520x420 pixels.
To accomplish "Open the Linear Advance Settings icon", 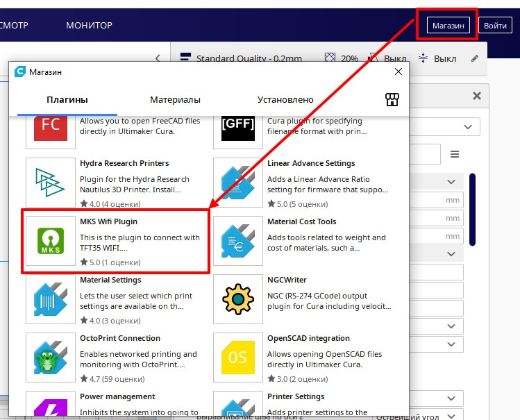I will click(238, 183).
